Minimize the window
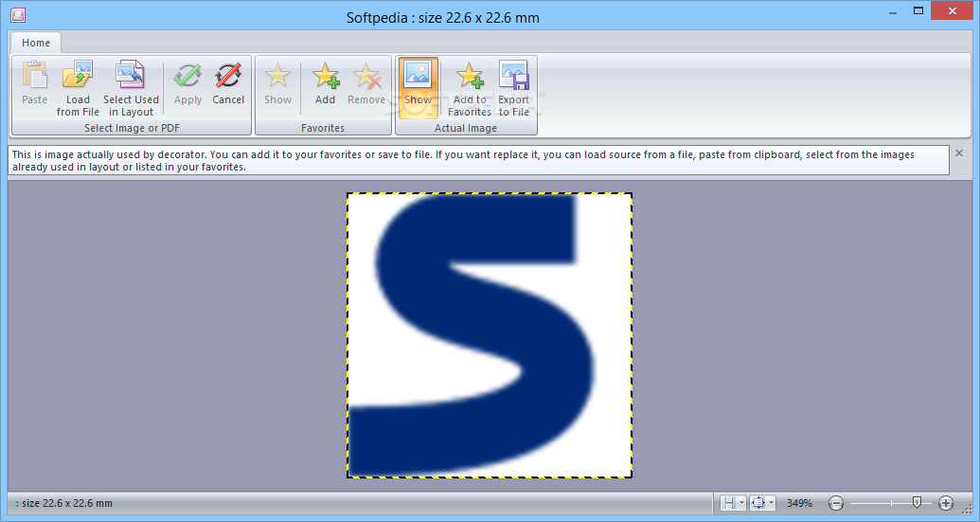 tap(893, 10)
